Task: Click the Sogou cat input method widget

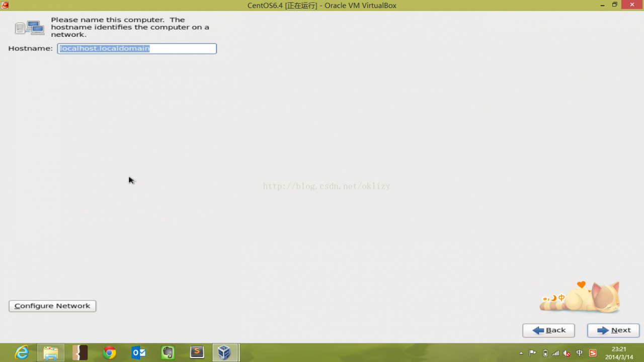Action: (x=580, y=298)
